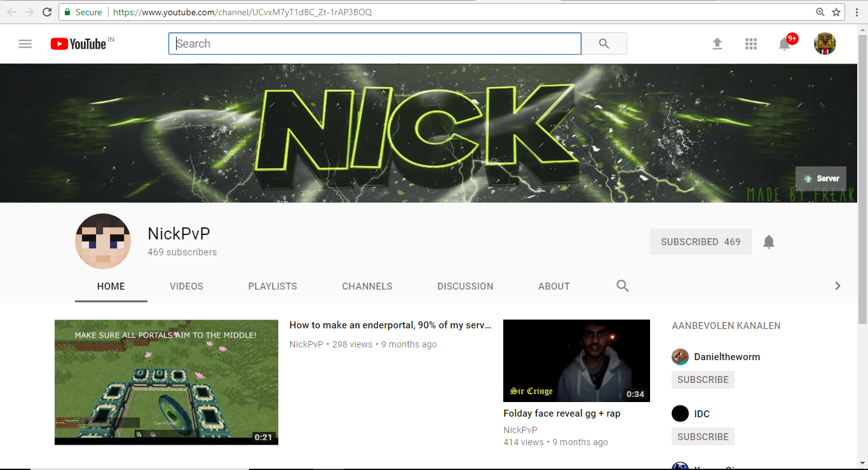Go to the Discussion tab
868x470 pixels.
pos(465,286)
